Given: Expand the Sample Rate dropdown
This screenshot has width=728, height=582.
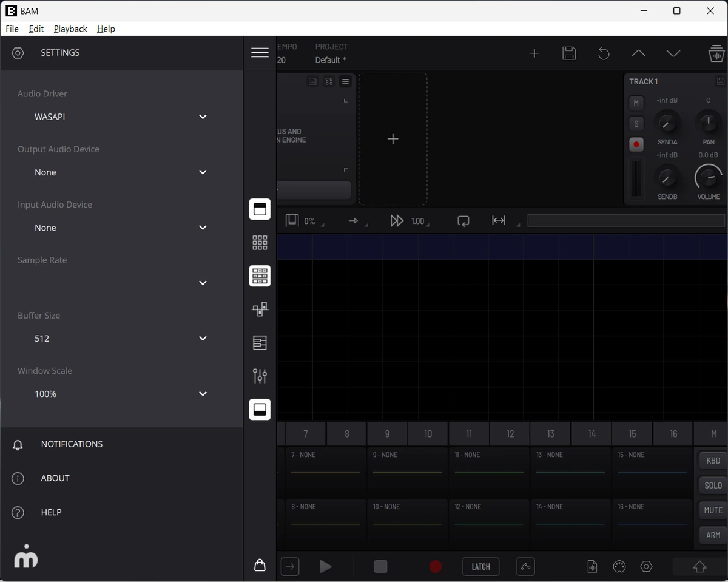Looking at the screenshot, I should [x=121, y=283].
